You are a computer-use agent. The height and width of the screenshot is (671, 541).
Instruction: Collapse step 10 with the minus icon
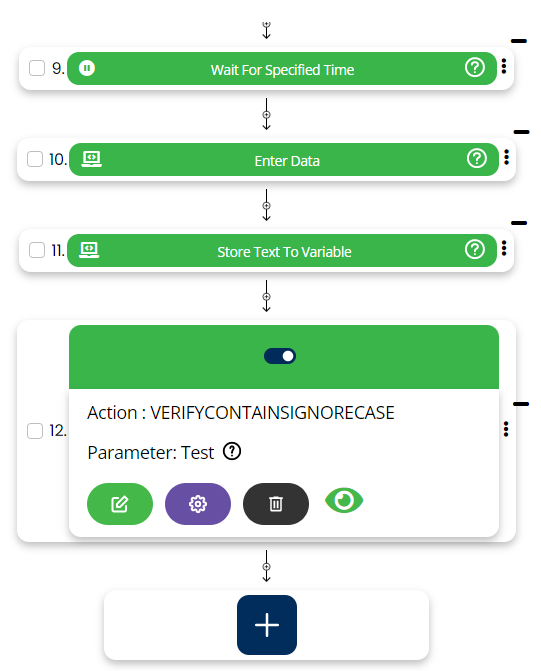click(x=521, y=132)
